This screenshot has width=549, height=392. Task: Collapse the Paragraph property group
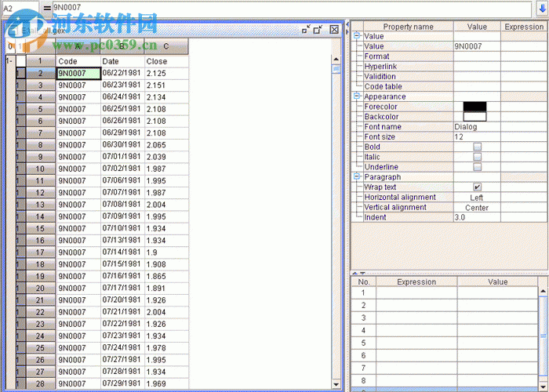(x=357, y=177)
